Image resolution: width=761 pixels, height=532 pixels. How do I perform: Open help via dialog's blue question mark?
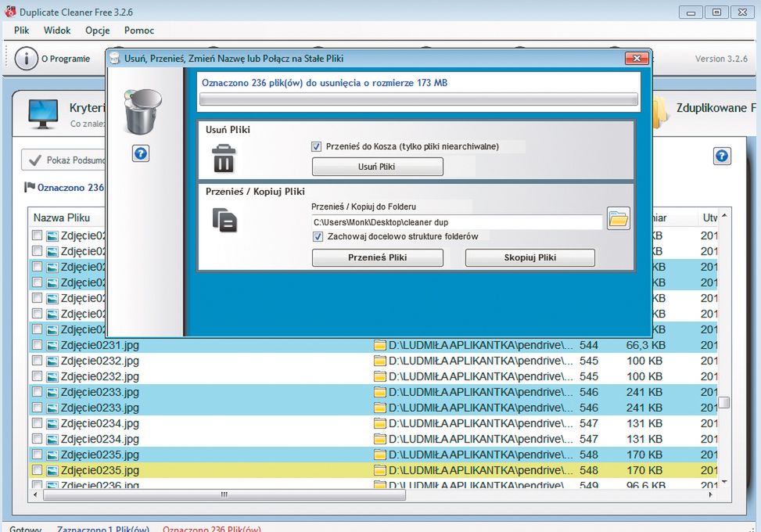pos(141,154)
